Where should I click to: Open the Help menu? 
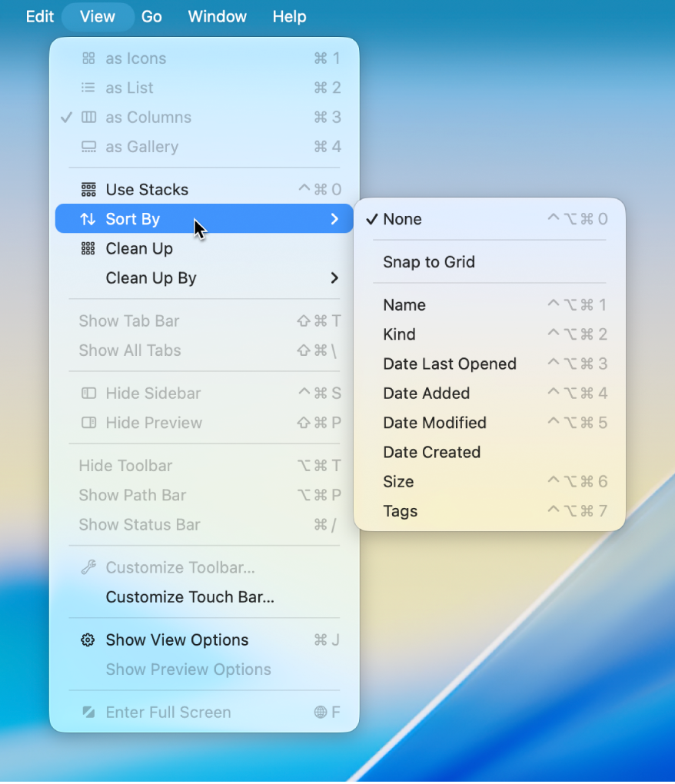[289, 16]
